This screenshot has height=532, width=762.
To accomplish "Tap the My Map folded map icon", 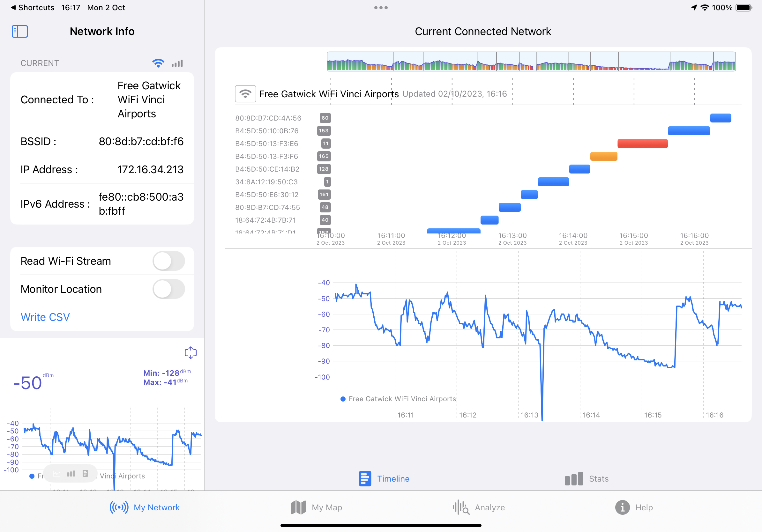I will pos(298,507).
